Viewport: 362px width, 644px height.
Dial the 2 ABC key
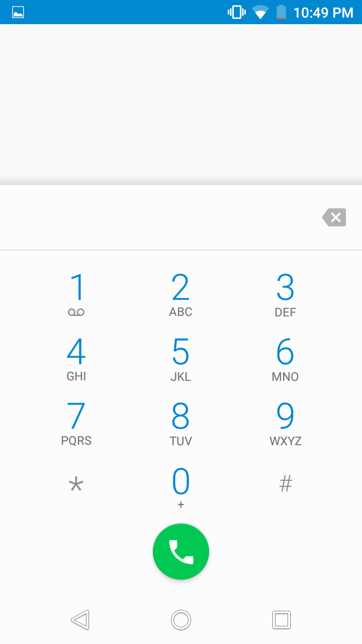(x=181, y=295)
